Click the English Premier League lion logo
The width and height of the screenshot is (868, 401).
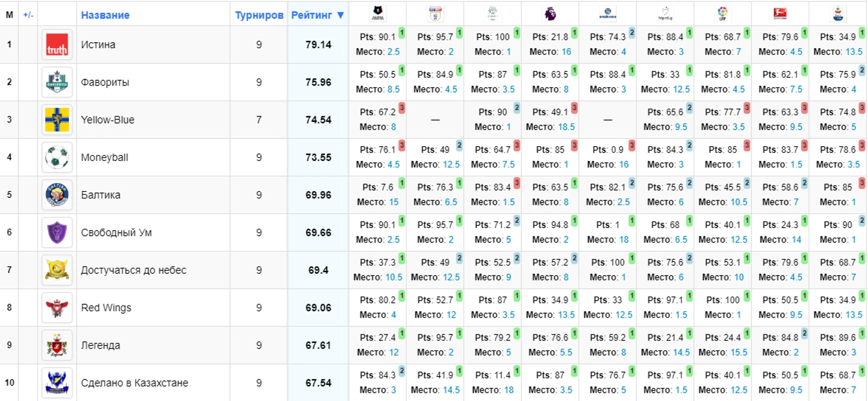coord(550,11)
